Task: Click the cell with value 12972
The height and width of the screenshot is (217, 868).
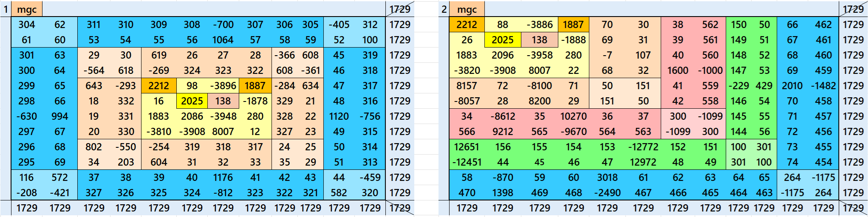Action: click(643, 162)
